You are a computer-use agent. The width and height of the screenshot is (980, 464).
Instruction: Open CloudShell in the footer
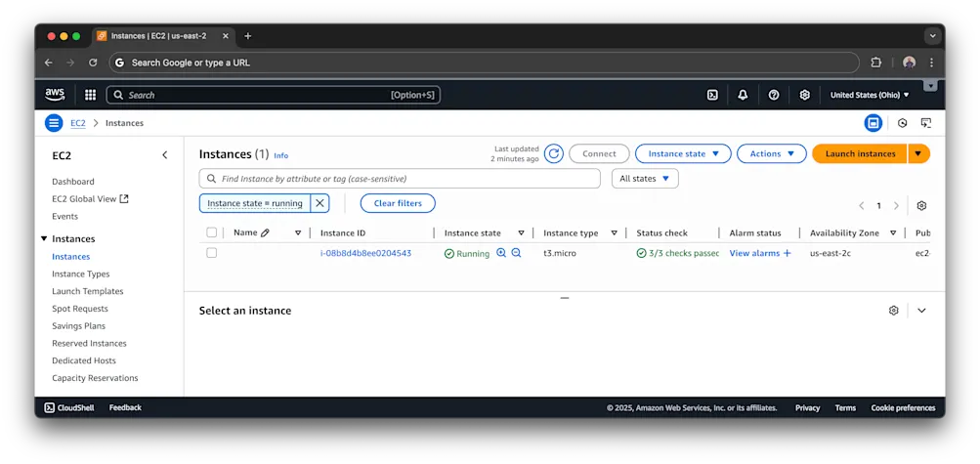click(69, 407)
